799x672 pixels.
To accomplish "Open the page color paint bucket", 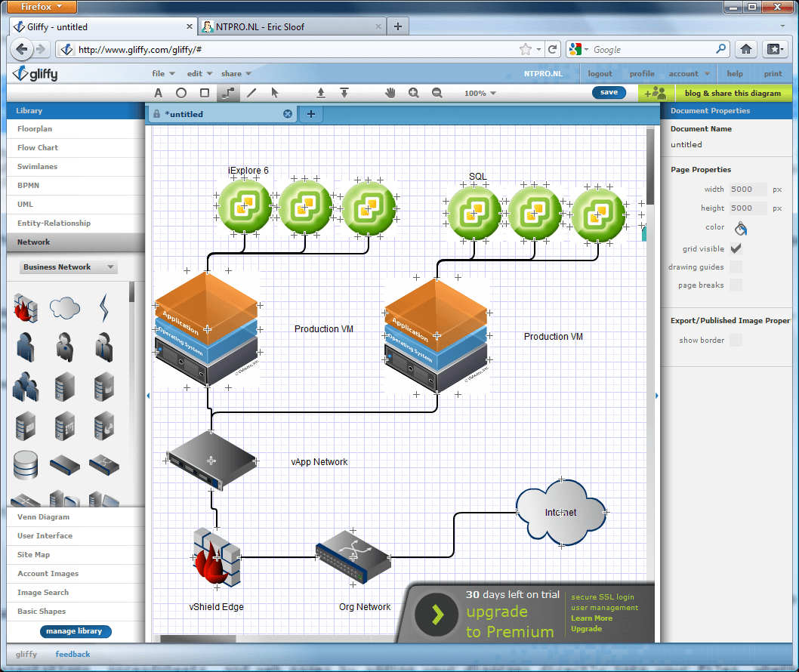I will click(740, 228).
